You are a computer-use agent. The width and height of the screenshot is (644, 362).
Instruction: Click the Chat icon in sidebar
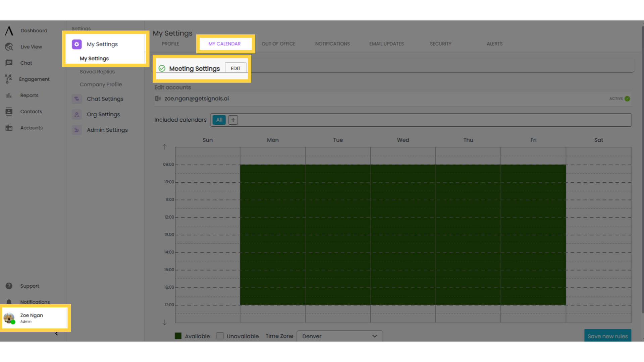point(9,63)
